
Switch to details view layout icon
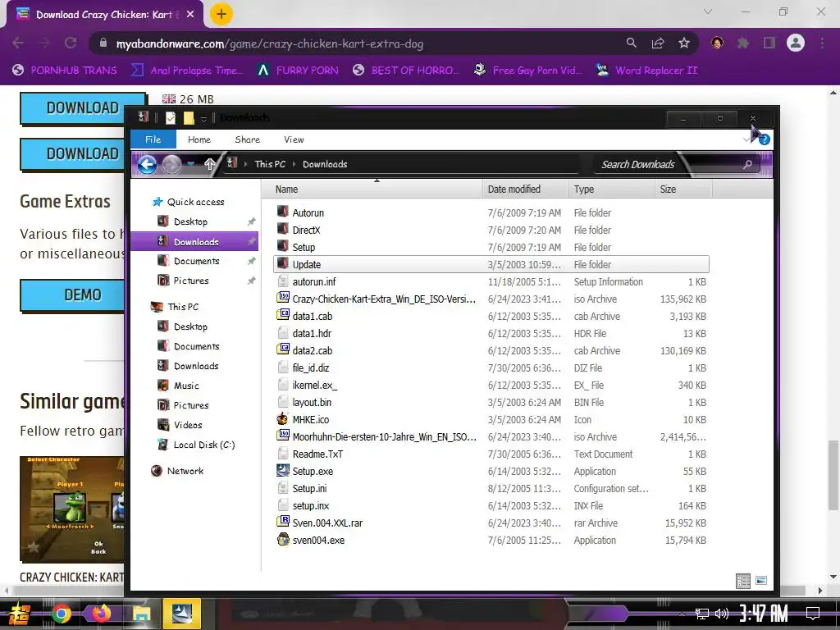coord(743,581)
